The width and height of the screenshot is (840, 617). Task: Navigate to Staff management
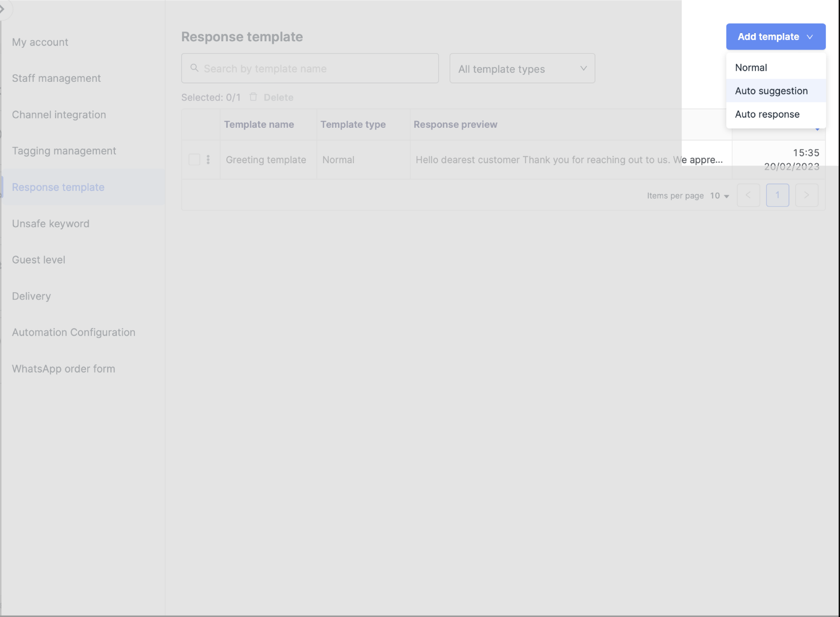click(x=56, y=78)
